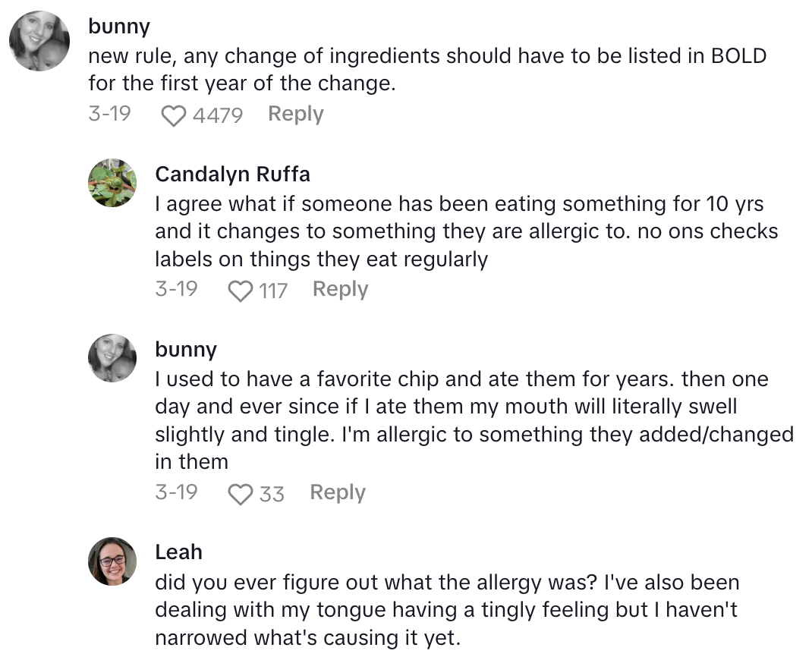Image resolution: width=812 pixels, height=657 pixels.
Task: Click Candalyn's "I agree" comment text
Action: (x=466, y=231)
